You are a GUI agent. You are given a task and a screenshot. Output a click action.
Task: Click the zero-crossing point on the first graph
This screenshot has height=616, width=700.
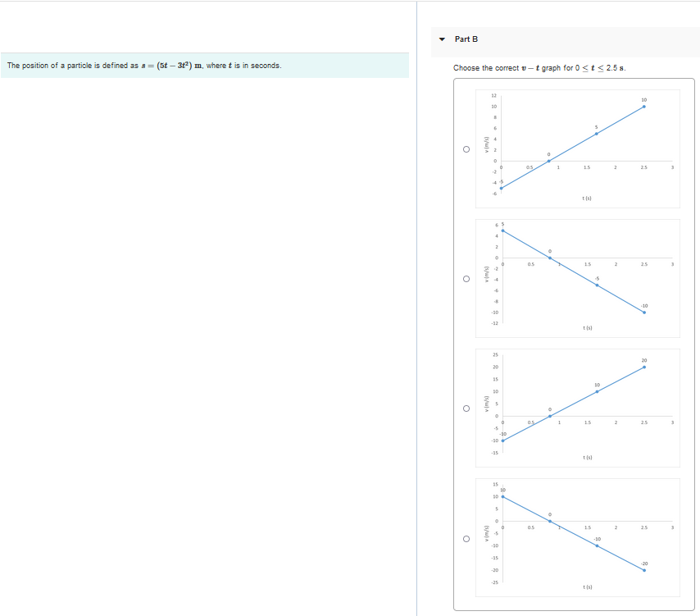548,159
